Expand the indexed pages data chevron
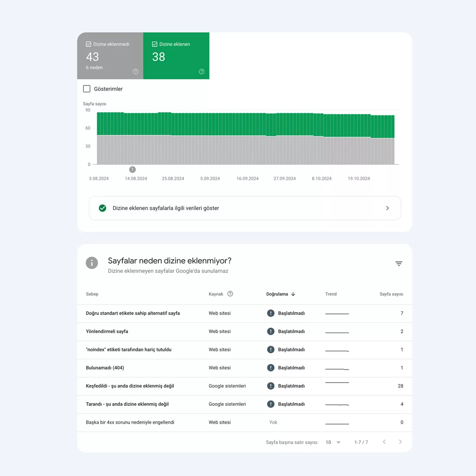Screen dimensions: 476x476 point(388,208)
